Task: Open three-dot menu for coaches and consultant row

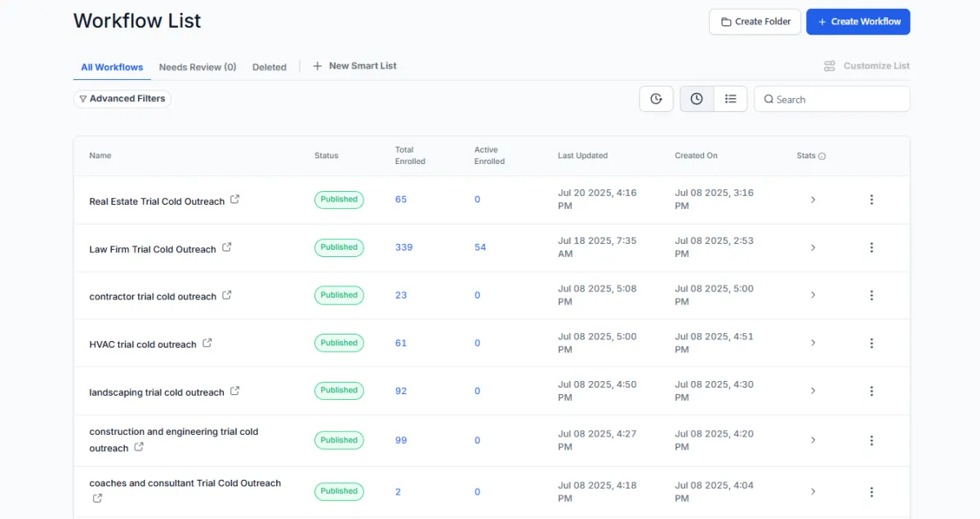Action: click(x=871, y=492)
